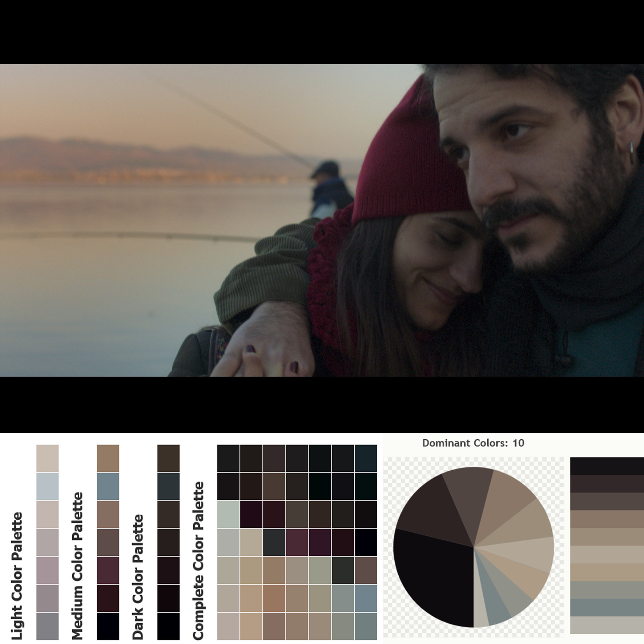
Task: Select the slate blue swatch in Medium Color Palette
Action: point(108,486)
